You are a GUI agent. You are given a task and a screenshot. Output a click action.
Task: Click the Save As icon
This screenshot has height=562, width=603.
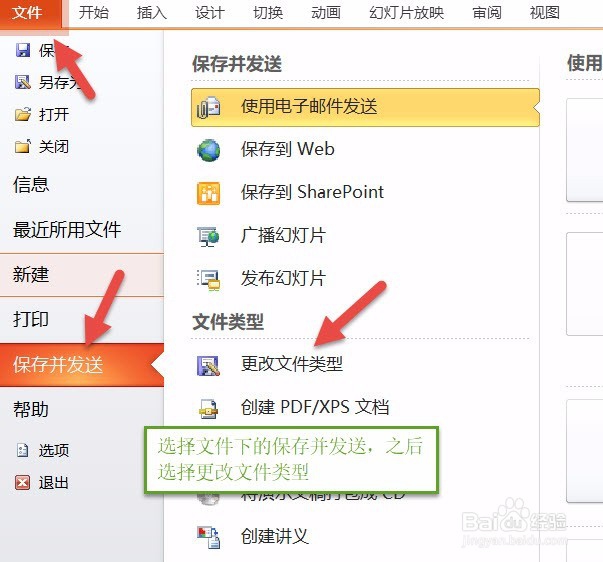23,82
